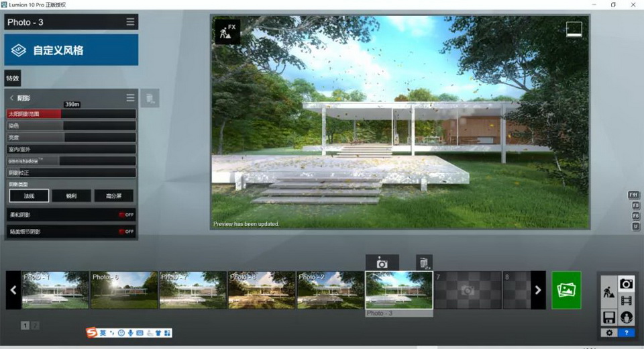644x349 pixels.
Task: Open Build mode with the worker icon
Action: coord(608,292)
